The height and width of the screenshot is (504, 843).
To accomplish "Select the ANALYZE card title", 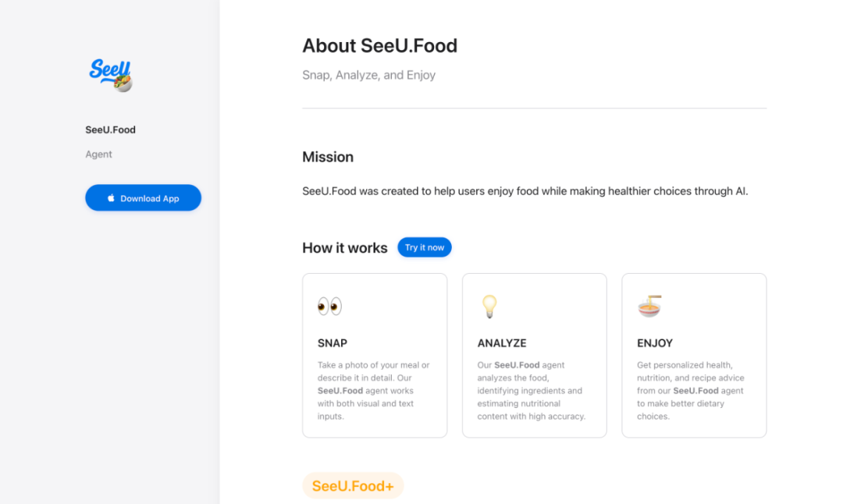I will 502,343.
